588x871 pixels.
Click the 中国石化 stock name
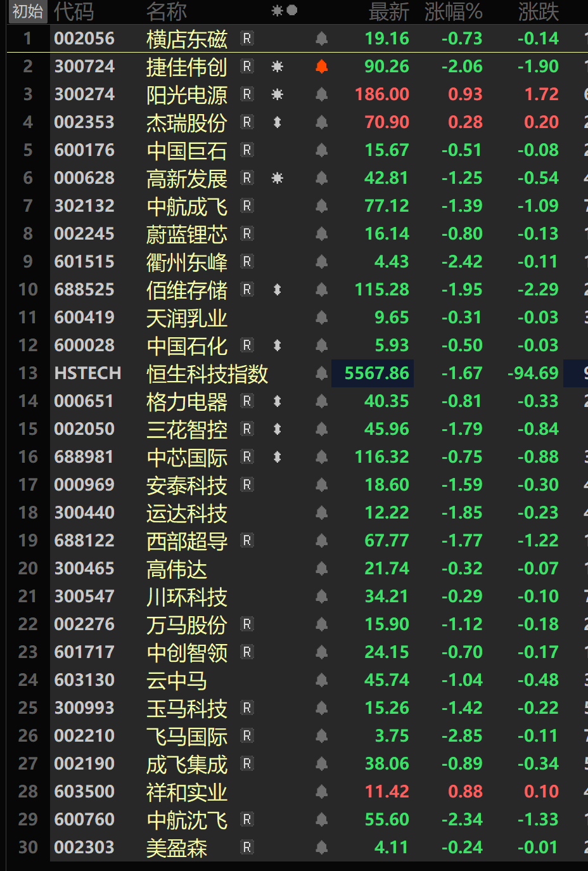187,345
